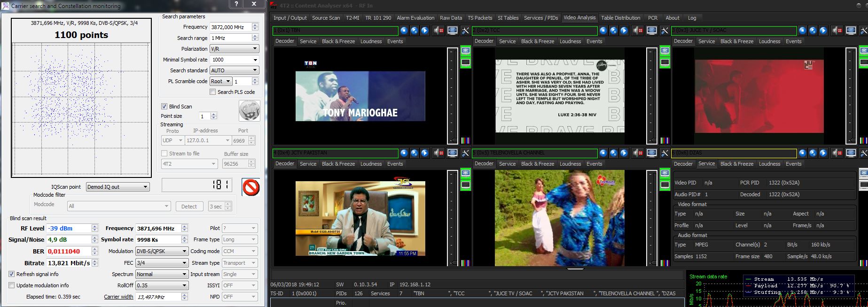Stop decoding for the JCTV PAKISTAN service
Image resolution: width=868 pixels, height=307 pixels.
tap(404, 153)
